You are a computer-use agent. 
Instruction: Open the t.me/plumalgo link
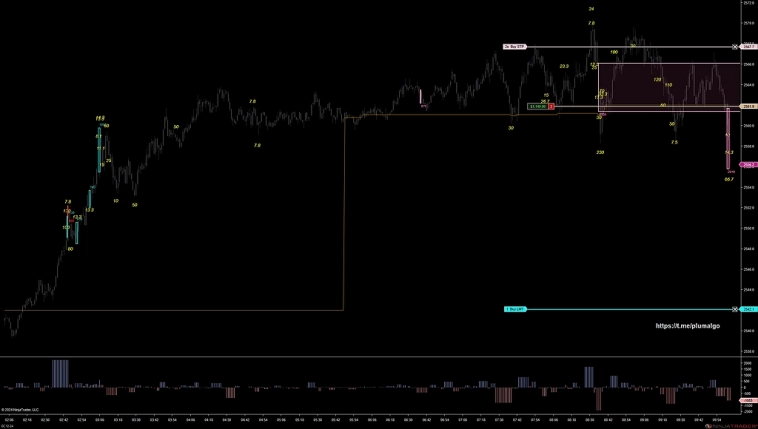687,326
